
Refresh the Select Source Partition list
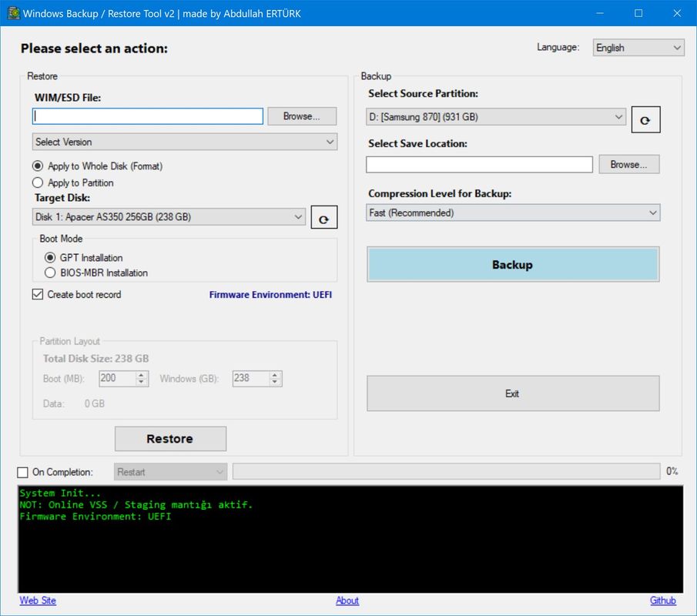pyautogui.click(x=645, y=119)
